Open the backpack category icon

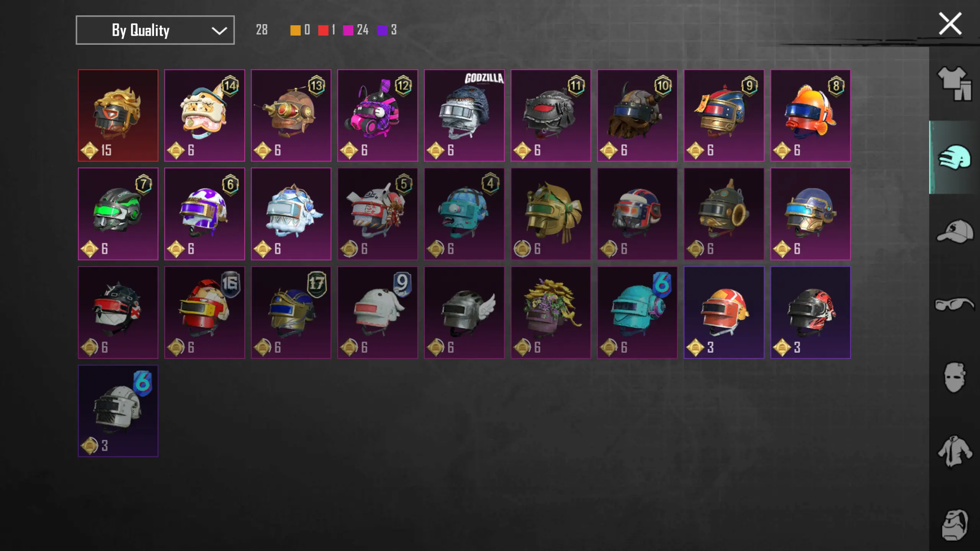954,525
